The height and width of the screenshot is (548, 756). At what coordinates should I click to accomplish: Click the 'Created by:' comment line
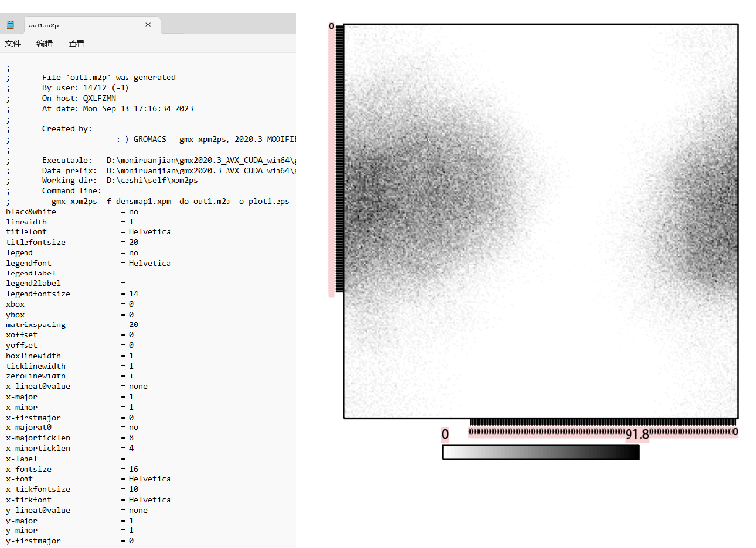click(67, 129)
